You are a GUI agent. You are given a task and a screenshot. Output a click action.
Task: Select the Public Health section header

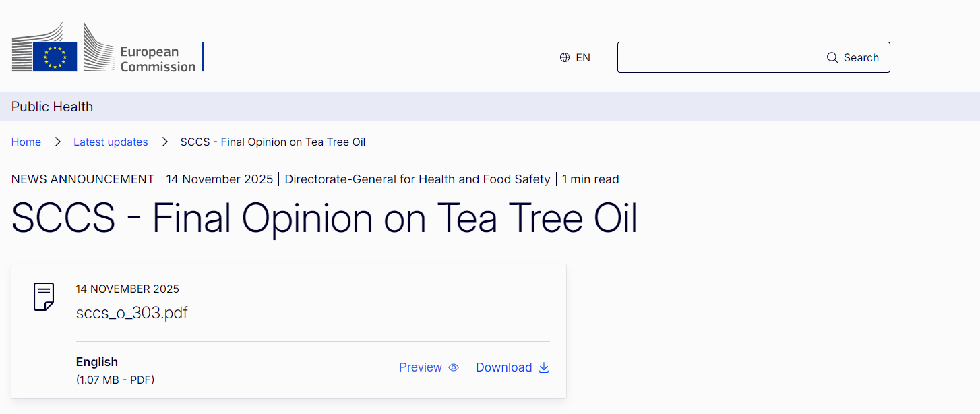click(52, 107)
